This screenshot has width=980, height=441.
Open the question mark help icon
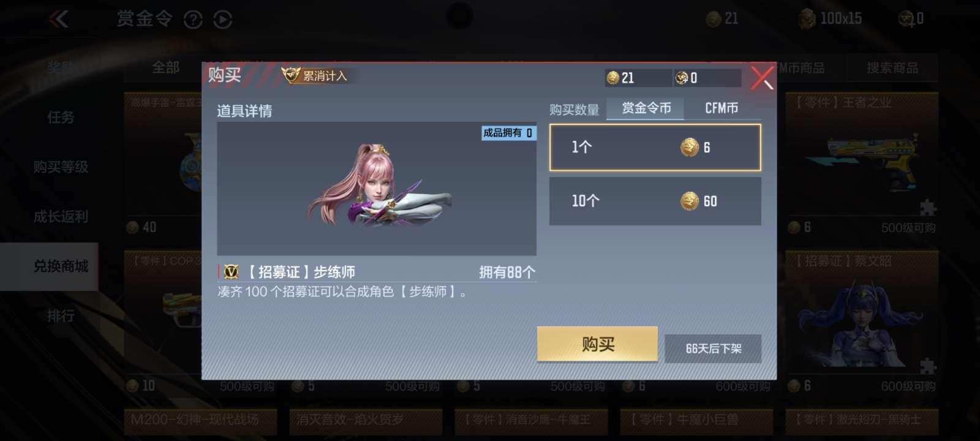pos(193,20)
